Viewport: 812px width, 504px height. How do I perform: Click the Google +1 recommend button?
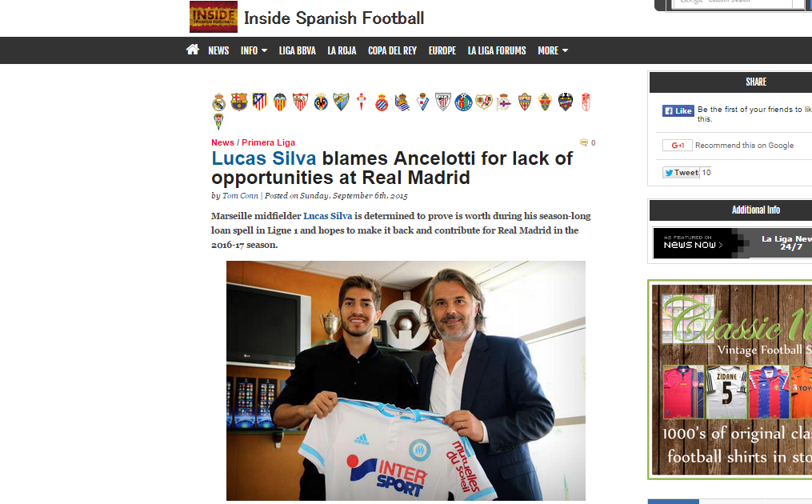(x=678, y=146)
